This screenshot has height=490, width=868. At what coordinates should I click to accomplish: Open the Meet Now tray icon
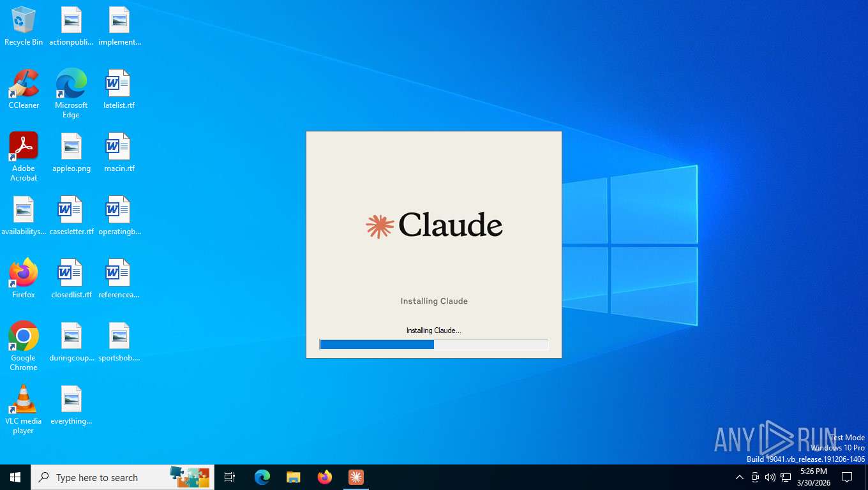[x=755, y=477]
